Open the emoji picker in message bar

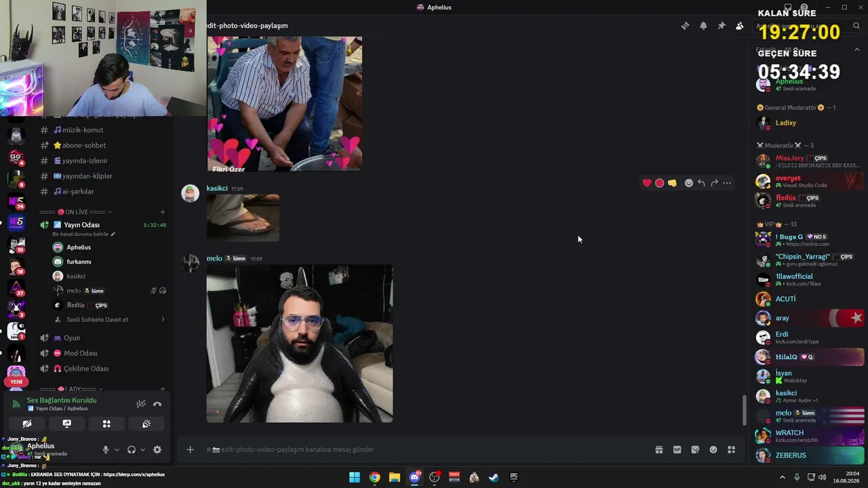(x=713, y=449)
